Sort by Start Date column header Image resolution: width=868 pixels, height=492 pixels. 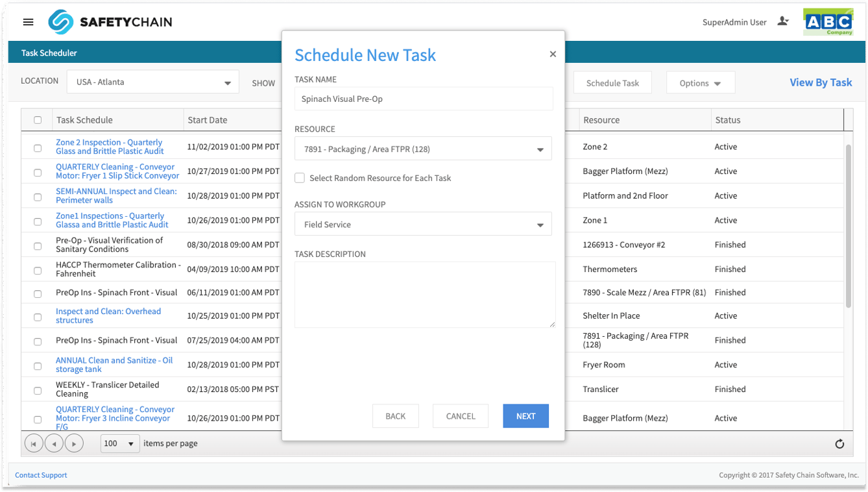click(208, 120)
